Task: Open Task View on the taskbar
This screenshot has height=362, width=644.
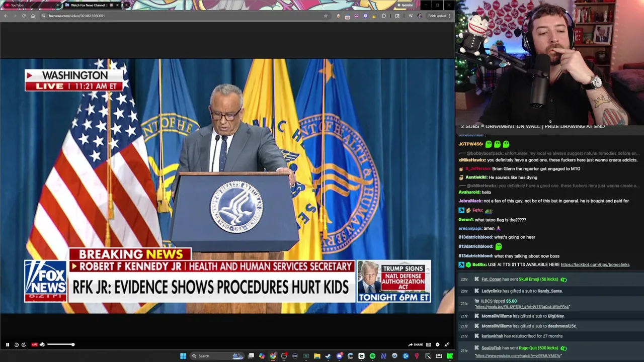Action: tap(251, 356)
